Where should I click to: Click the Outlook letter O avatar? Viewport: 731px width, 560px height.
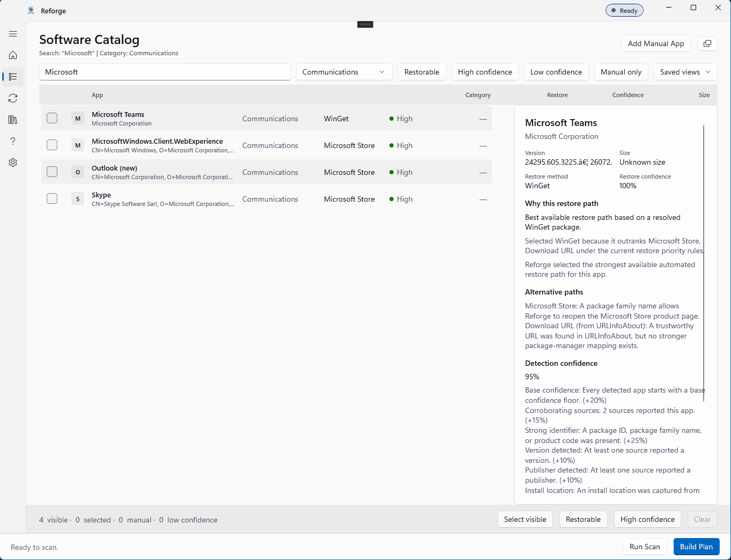pyautogui.click(x=78, y=172)
